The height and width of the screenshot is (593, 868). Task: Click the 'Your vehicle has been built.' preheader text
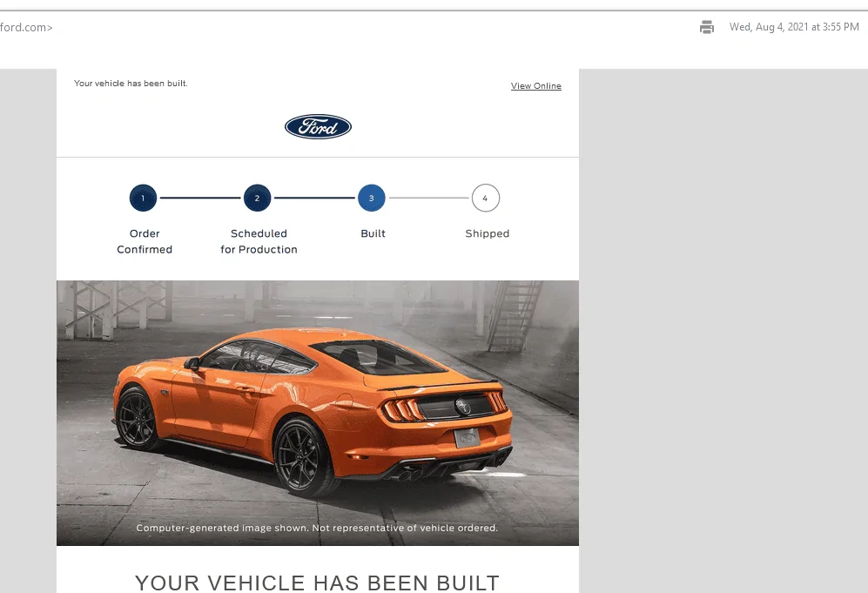131,83
